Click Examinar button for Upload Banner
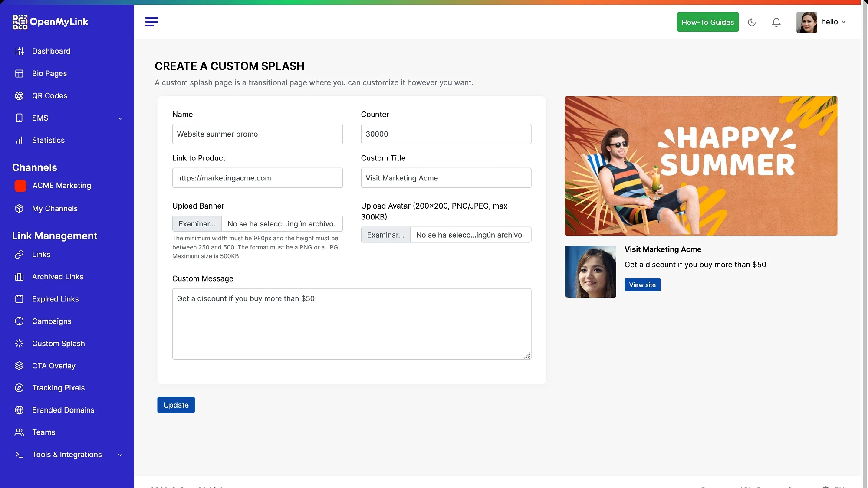The width and height of the screenshot is (868, 488). (x=197, y=224)
